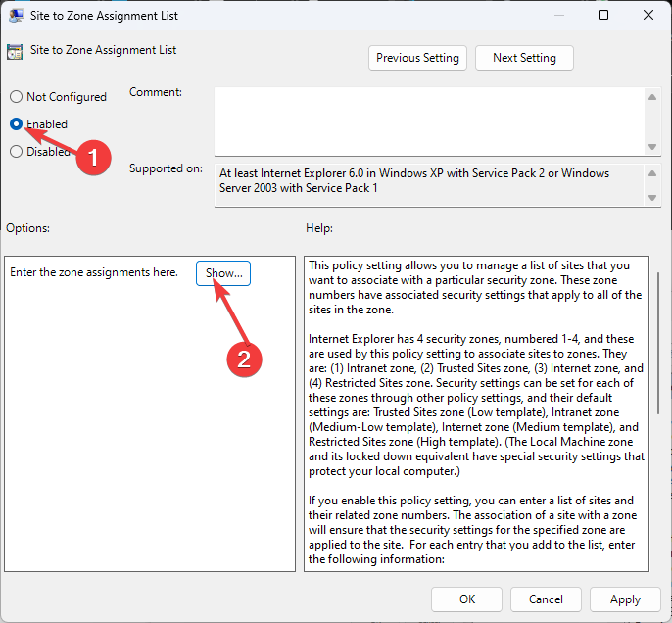The height and width of the screenshot is (623, 672).
Task: Click the 'Supported on:' label
Action: pyautogui.click(x=166, y=168)
